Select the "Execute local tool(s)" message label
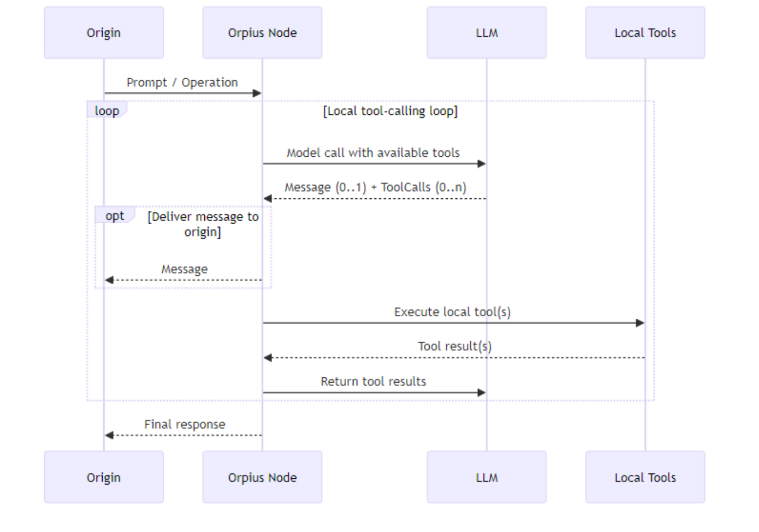759x532 pixels. (x=452, y=312)
